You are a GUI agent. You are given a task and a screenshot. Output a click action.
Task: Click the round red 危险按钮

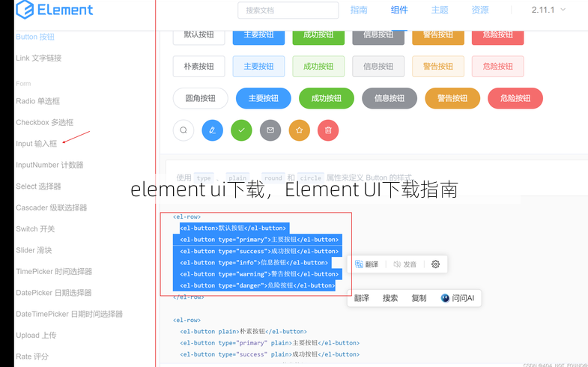tap(515, 98)
